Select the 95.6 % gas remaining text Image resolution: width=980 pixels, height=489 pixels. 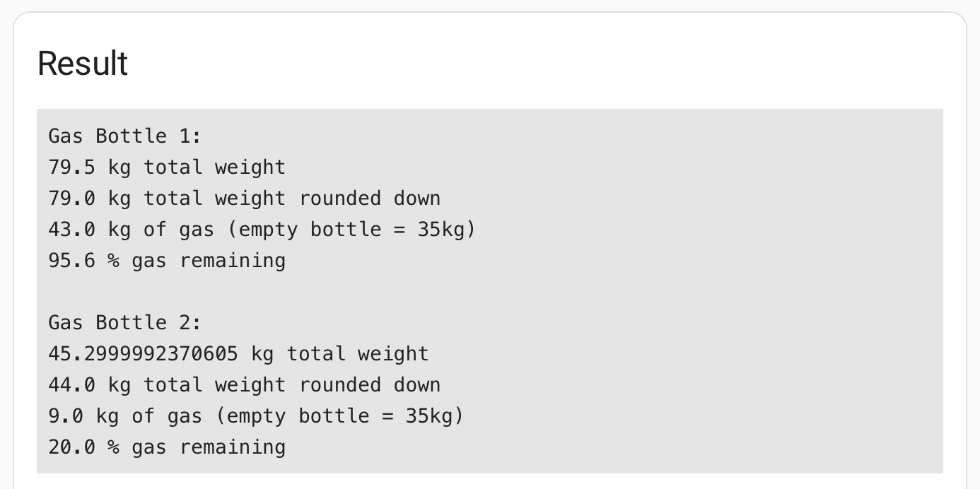coord(167,260)
